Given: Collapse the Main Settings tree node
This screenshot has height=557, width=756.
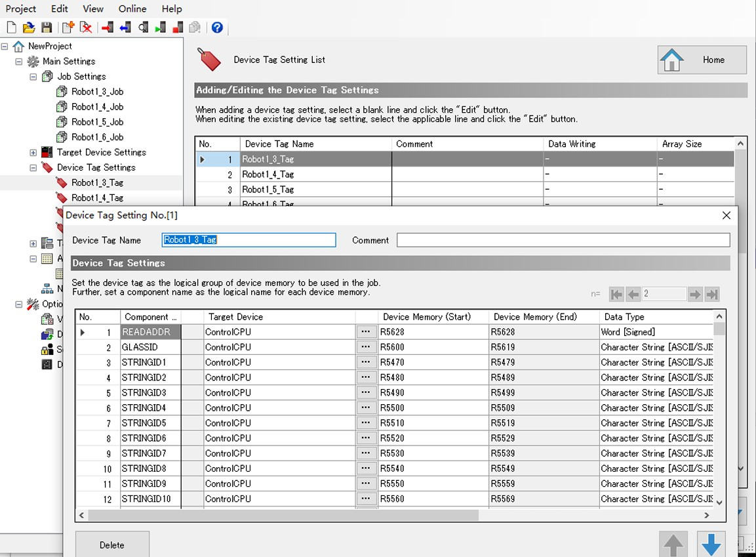Looking at the screenshot, I should pyautogui.click(x=19, y=62).
